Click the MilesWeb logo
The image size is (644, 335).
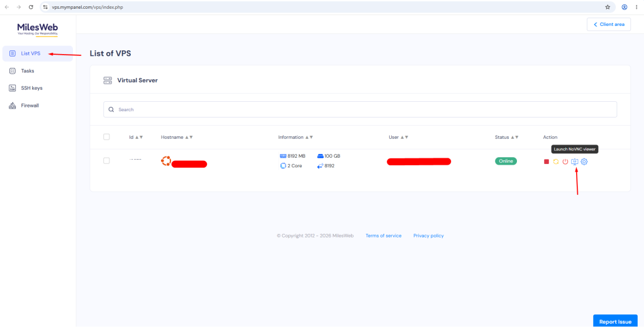coord(37,30)
